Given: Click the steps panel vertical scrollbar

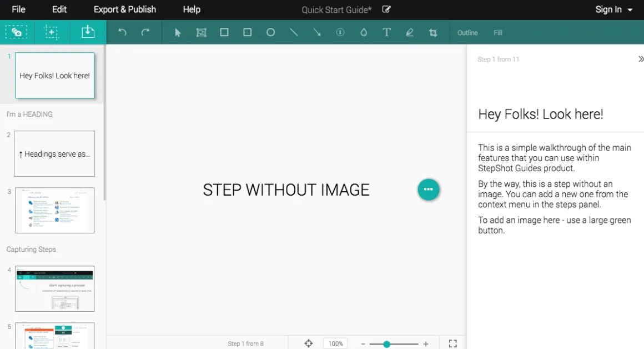Looking at the screenshot, I should 105,122.
